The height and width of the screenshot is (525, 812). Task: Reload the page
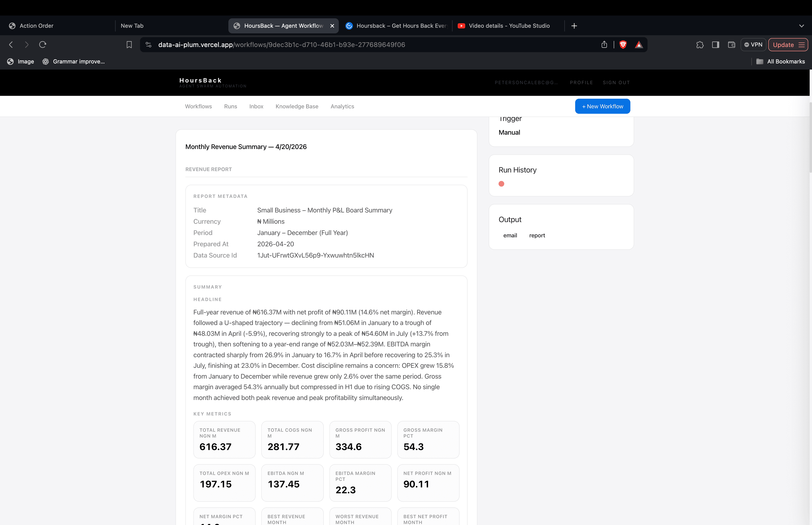(x=43, y=45)
